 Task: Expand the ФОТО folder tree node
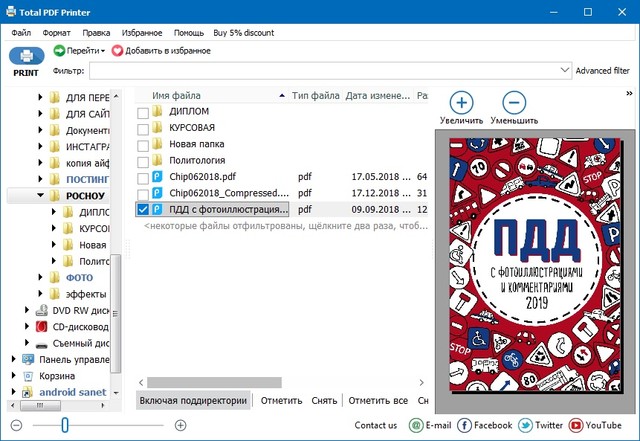pyautogui.click(x=40, y=277)
